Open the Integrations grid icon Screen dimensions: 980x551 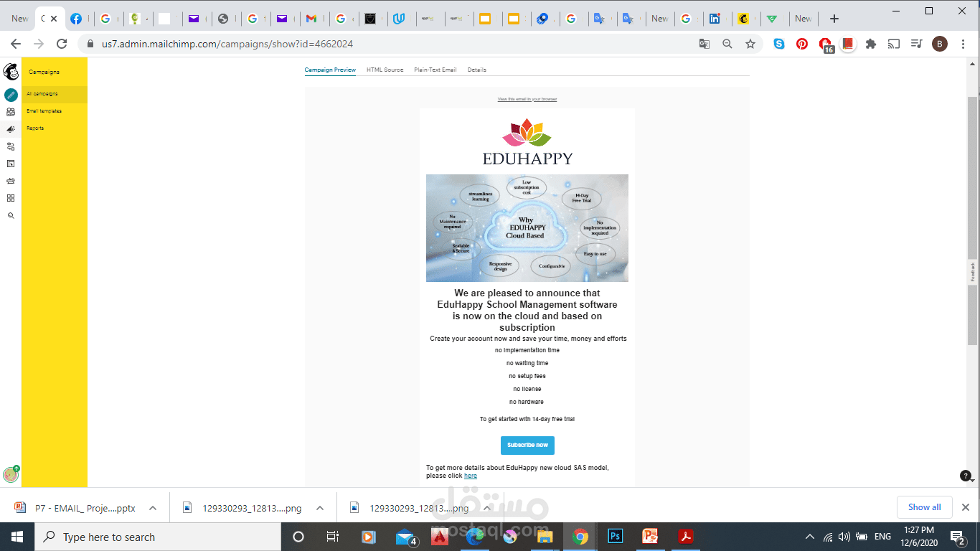point(11,198)
